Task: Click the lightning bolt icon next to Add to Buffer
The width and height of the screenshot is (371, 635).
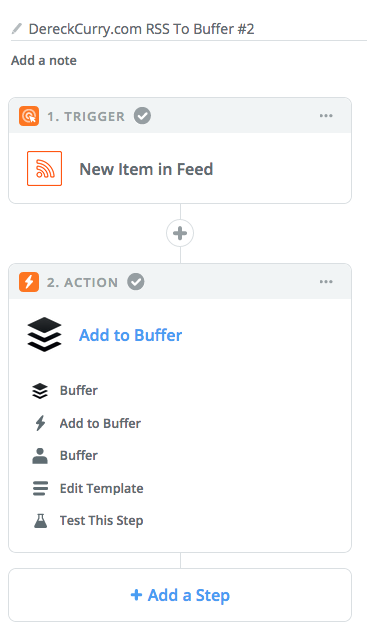Action: tap(40, 423)
